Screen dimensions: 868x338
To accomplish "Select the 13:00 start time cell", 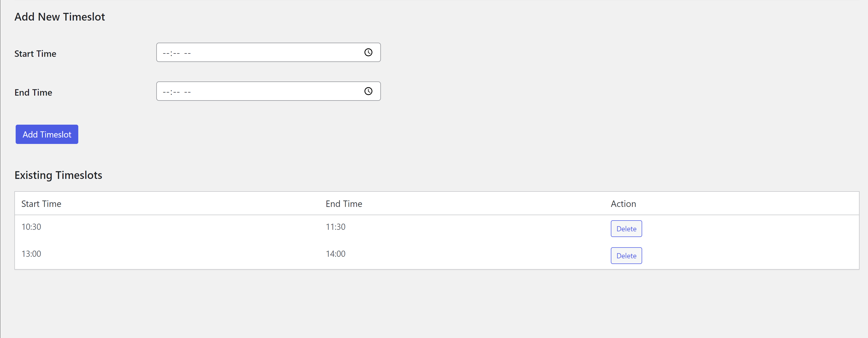I will coord(31,254).
